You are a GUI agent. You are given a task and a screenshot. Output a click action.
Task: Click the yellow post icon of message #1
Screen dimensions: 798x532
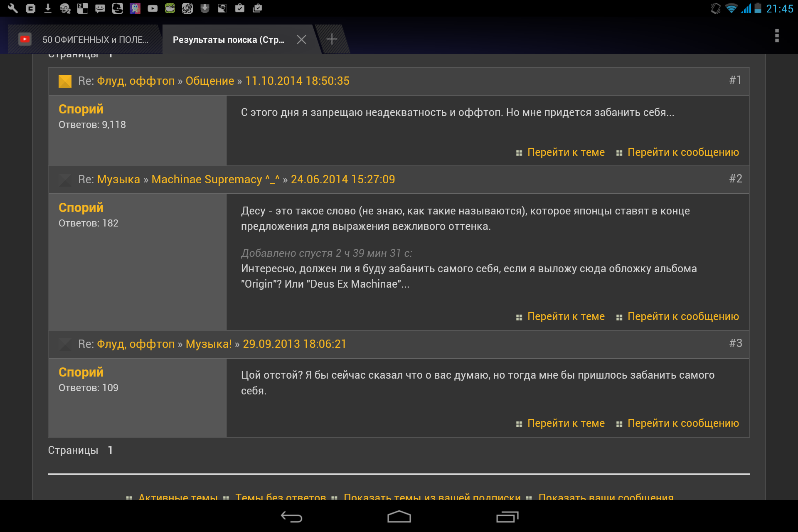pyautogui.click(x=65, y=81)
